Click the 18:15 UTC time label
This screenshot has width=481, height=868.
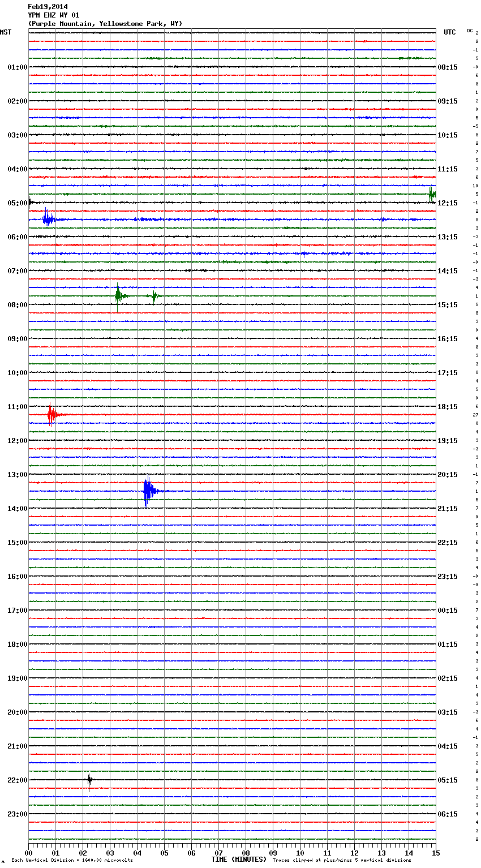coord(448,407)
